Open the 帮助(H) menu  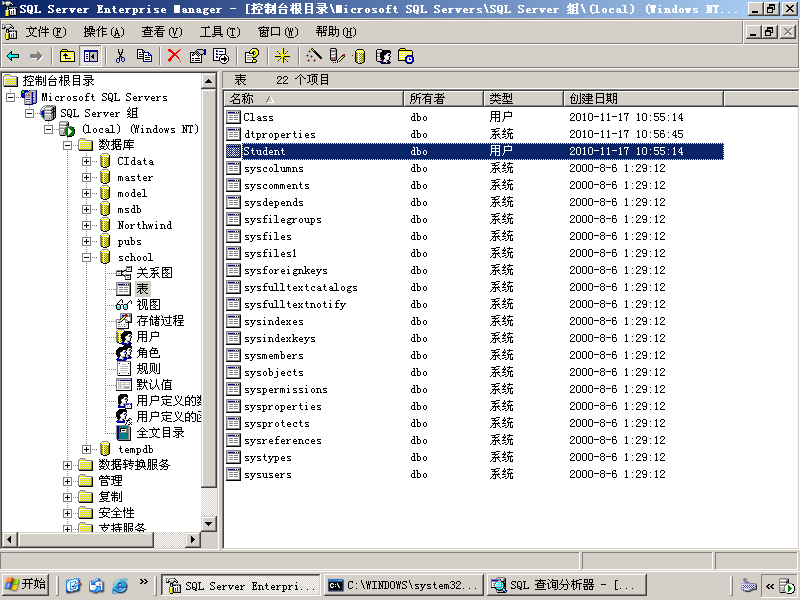[x=336, y=32]
